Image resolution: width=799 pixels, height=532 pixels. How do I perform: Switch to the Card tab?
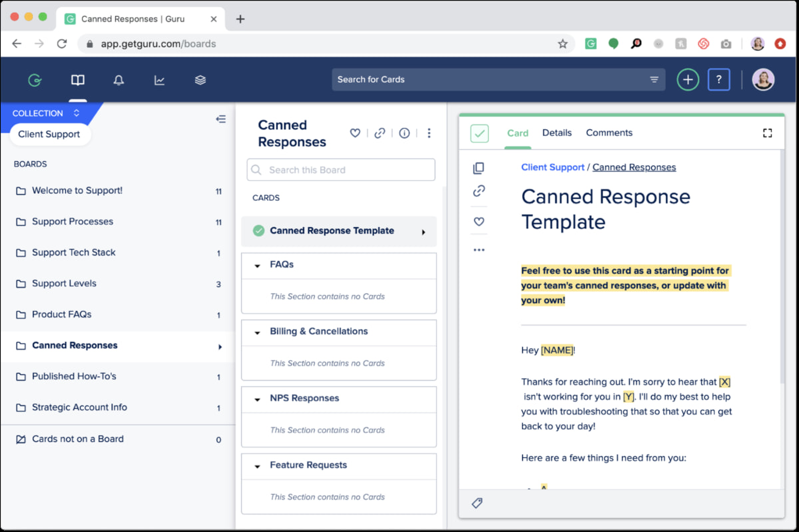[x=517, y=133]
